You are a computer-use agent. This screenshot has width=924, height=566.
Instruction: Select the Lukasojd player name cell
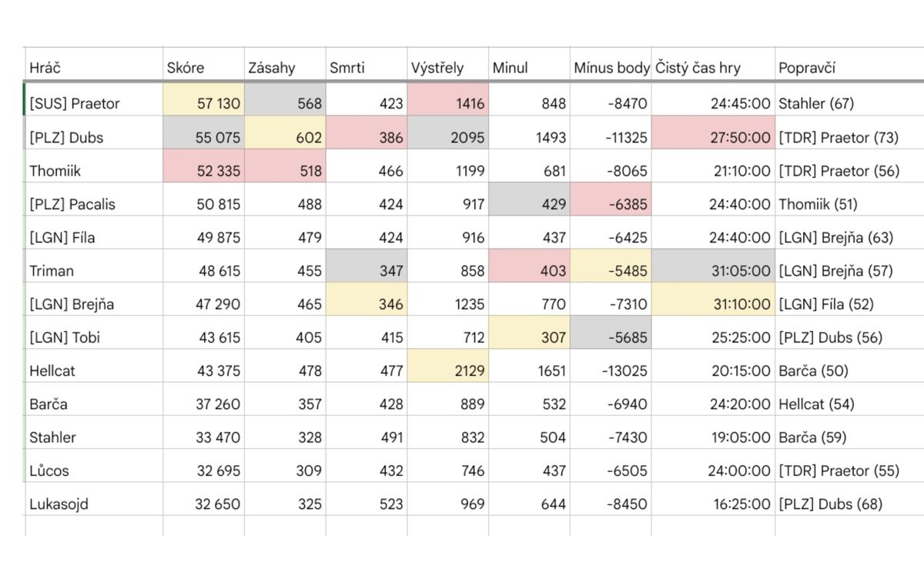(x=94, y=504)
